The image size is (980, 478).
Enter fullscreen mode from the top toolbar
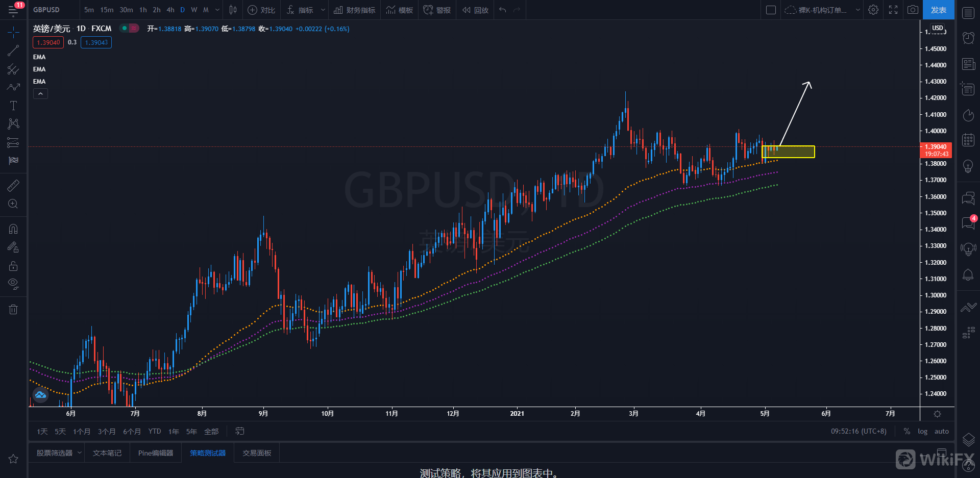pos(893,10)
